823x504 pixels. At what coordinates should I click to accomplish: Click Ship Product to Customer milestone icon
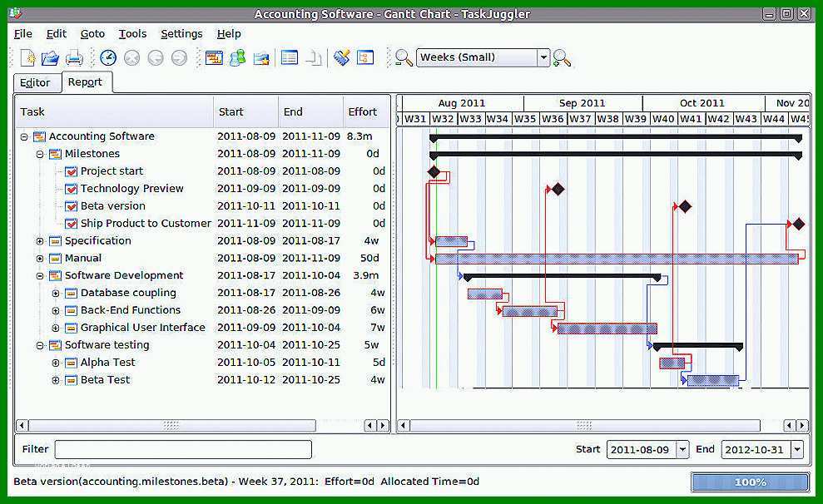point(71,224)
